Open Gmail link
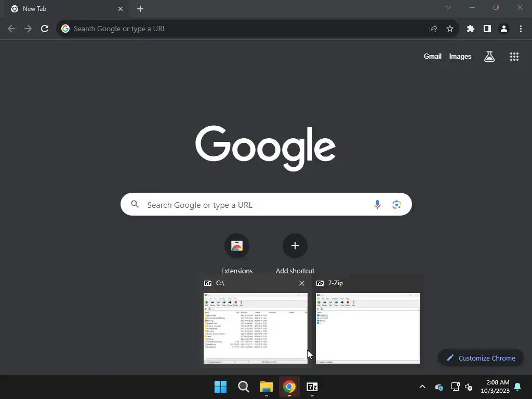The height and width of the screenshot is (399, 532). click(433, 56)
